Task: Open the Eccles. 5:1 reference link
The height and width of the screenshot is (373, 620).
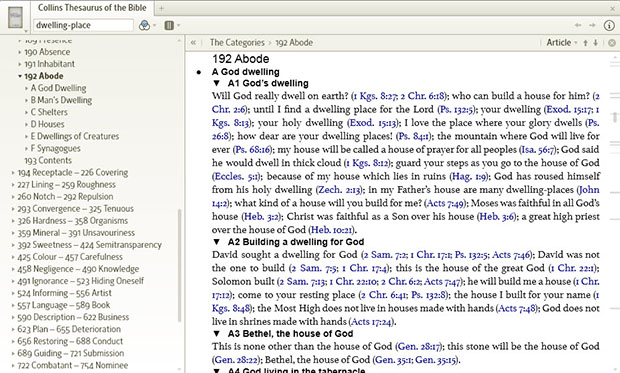Action: pyautogui.click(x=236, y=176)
